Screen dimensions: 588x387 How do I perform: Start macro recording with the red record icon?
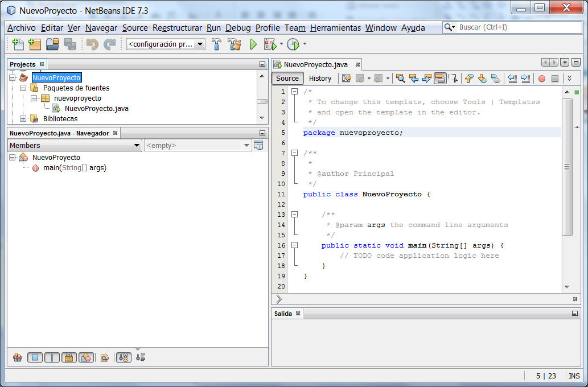point(542,79)
